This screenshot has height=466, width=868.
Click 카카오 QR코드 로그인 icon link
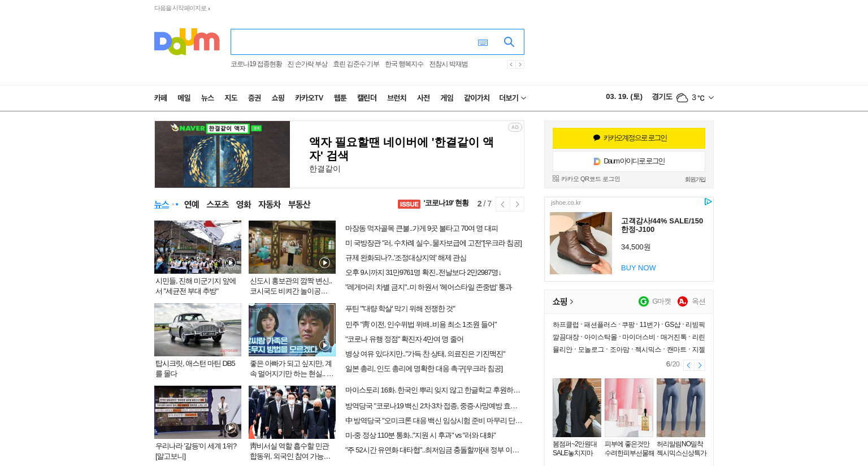(586, 179)
